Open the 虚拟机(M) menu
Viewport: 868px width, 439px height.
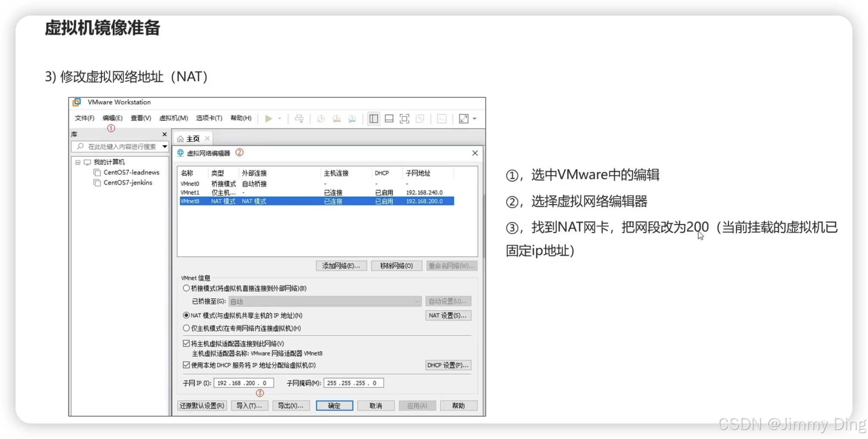point(174,118)
